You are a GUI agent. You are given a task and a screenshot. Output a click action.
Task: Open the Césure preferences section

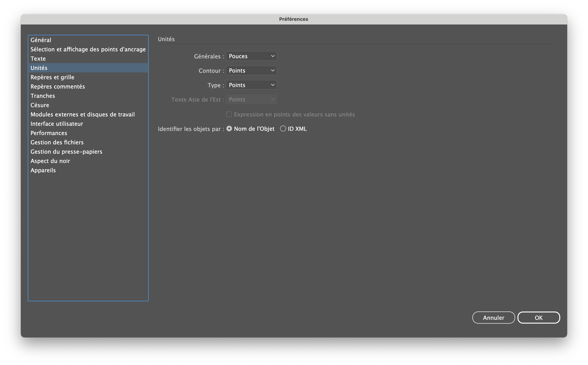(x=40, y=105)
